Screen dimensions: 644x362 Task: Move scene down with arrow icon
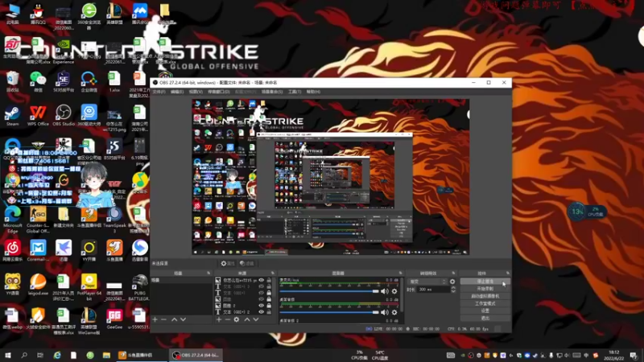click(x=184, y=319)
